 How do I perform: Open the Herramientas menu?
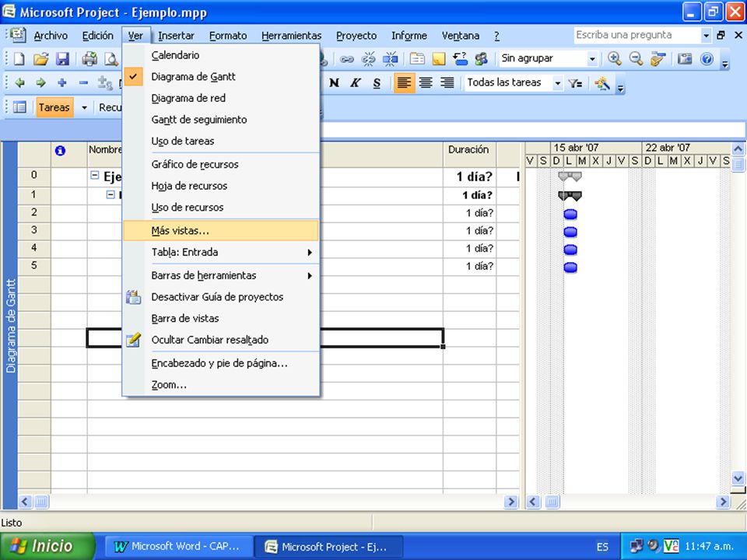pos(291,36)
